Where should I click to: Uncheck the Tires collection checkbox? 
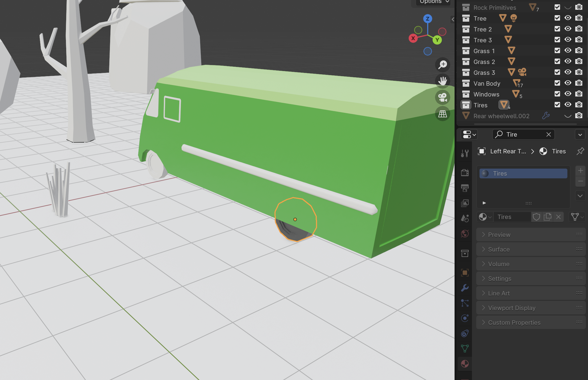557,105
